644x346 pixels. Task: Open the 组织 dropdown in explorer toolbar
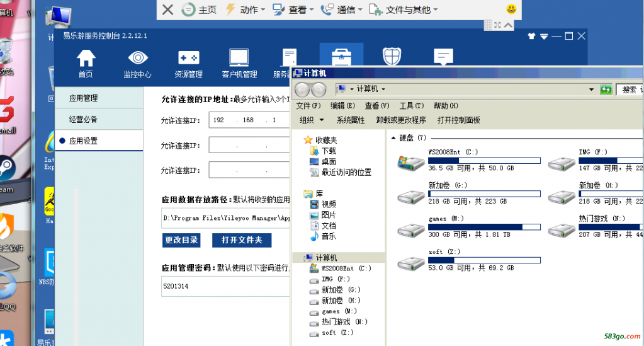312,120
